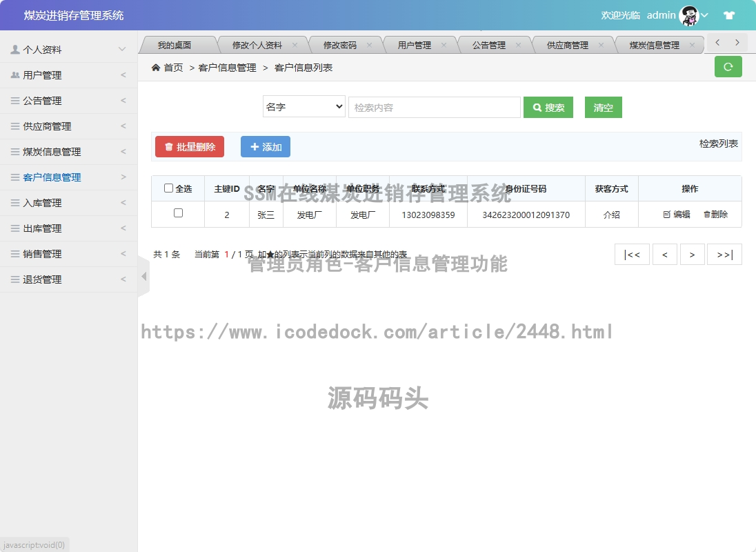
Task: Click the 个人资料 person icon
Action: point(15,49)
